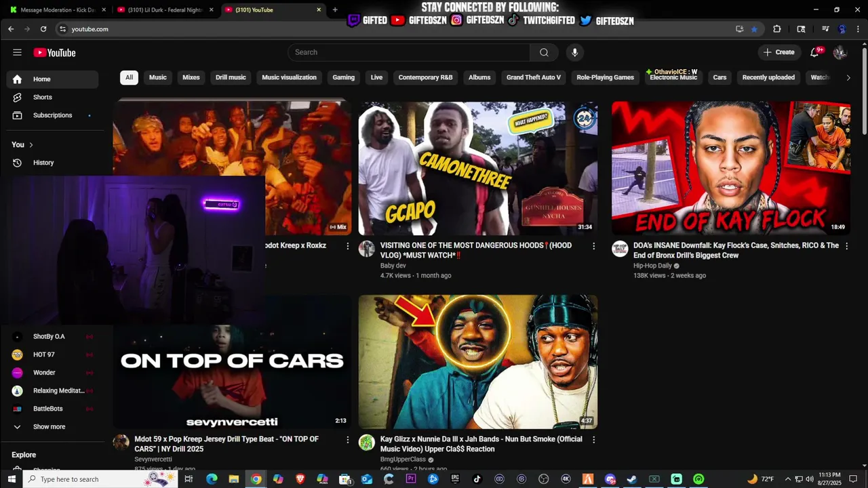Screen dimensions: 868x488
Task: Reload the page with the refresh icon
Action: coord(43,29)
